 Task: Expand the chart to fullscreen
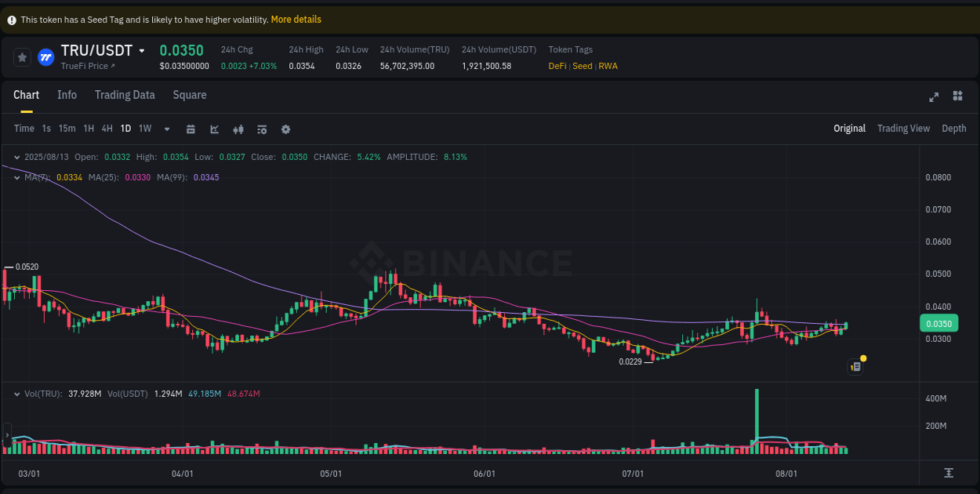(934, 97)
